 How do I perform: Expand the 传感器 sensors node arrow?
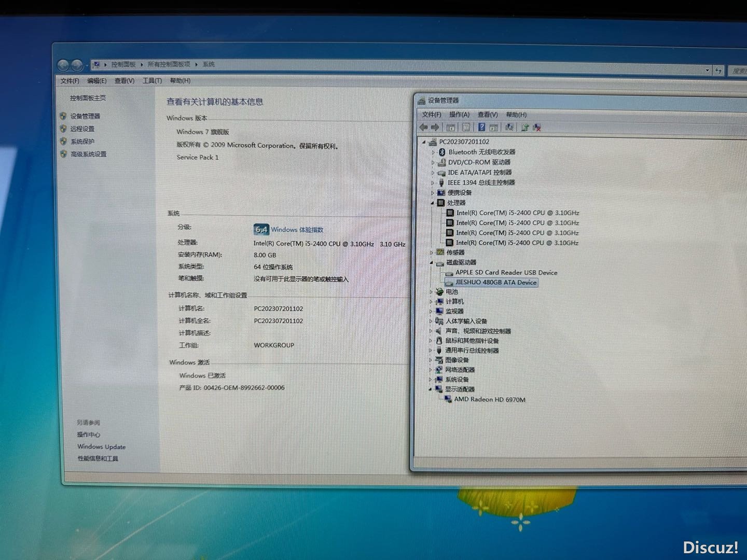coord(432,253)
